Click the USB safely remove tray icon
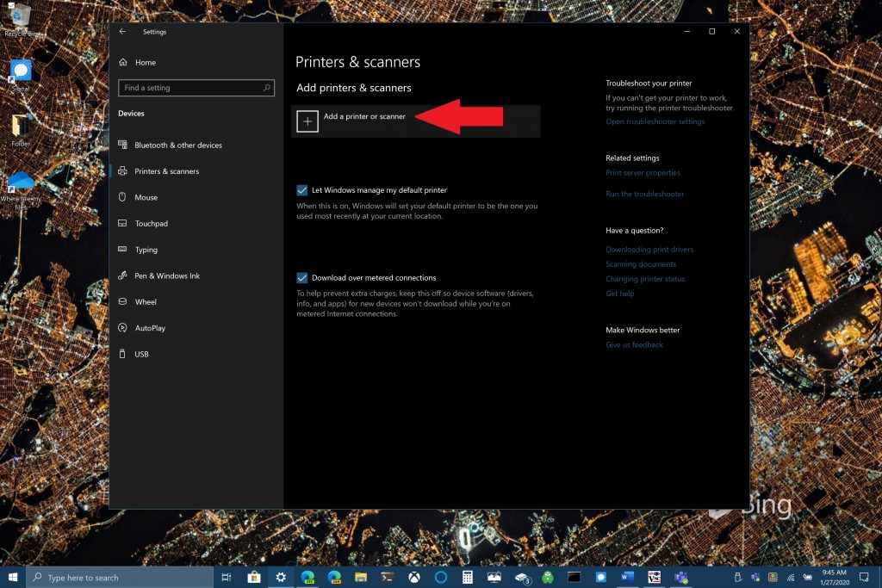This screenshot has width=882, height=588. (738, 578)
